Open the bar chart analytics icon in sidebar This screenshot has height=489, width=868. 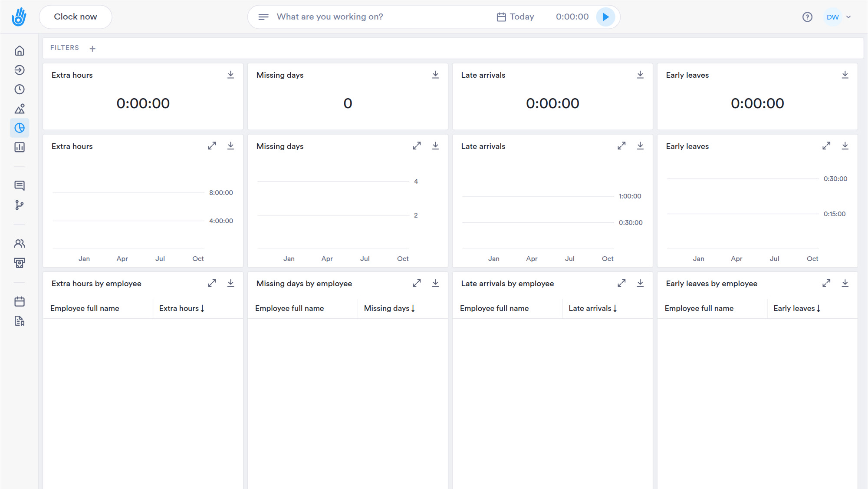point(20,147)
